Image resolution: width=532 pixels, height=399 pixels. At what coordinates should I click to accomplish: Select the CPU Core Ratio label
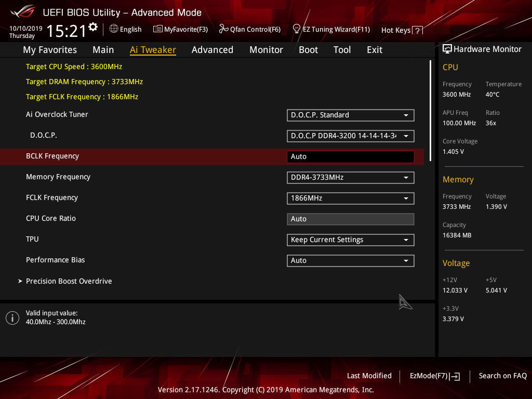[51, 218]
